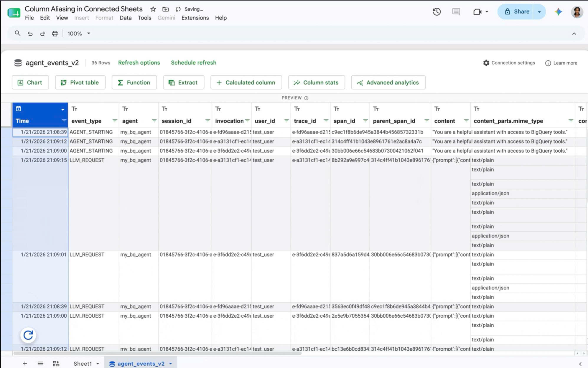Open the zoom level 100% dropdown
This screenshot has height=368, width=588.
click(79, 34)
